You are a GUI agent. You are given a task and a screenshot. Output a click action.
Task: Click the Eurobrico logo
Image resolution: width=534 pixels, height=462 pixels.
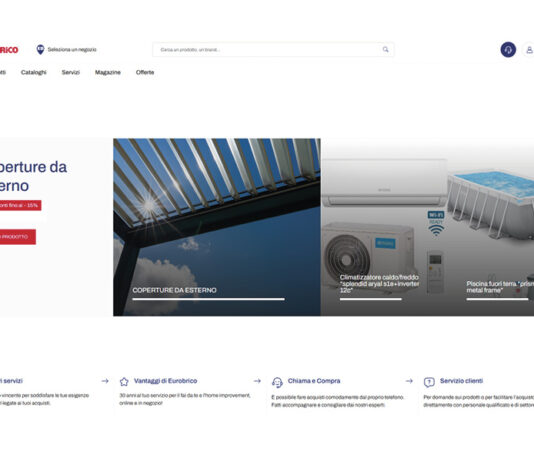(9, 50)
